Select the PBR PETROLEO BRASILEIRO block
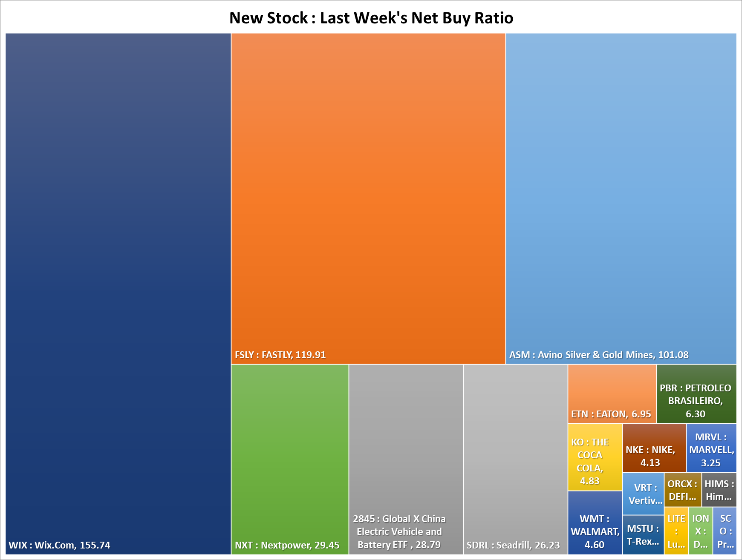Viewport: 742px width, 560px height. point(696,394)
